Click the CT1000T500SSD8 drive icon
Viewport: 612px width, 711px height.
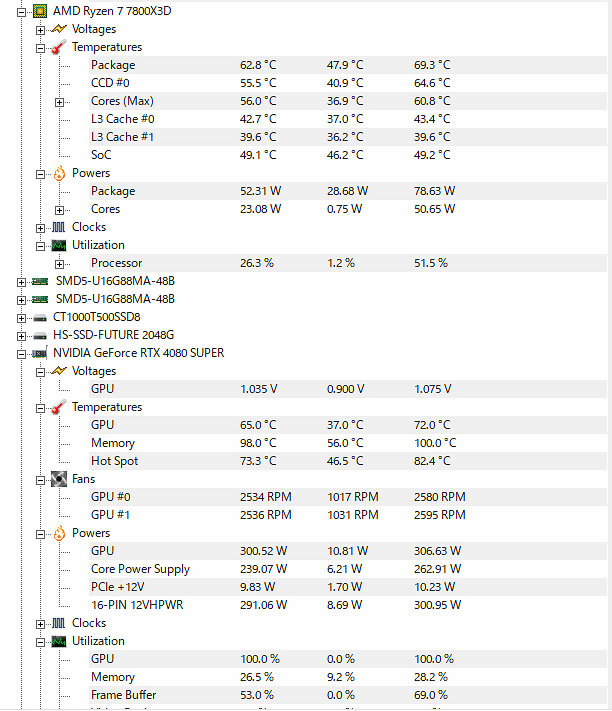click(x=40, y=318)
